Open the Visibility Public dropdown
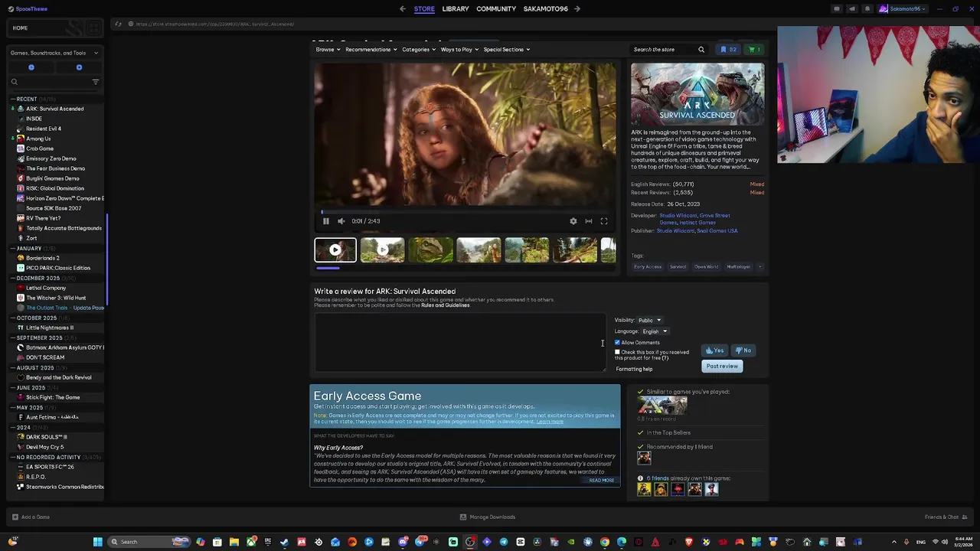Image resolution: width=980 pixels, height=551 pixels. click(x=650, y=321)
